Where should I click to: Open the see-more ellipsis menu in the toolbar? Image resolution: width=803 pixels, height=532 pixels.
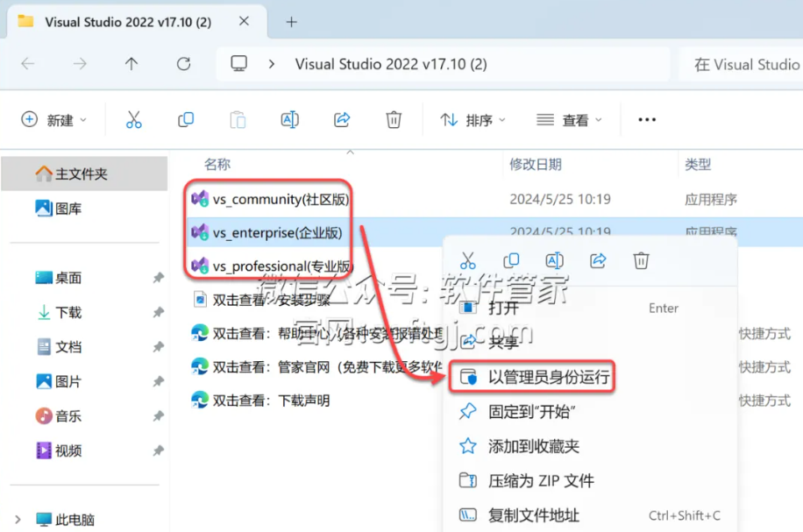point(646,119)
